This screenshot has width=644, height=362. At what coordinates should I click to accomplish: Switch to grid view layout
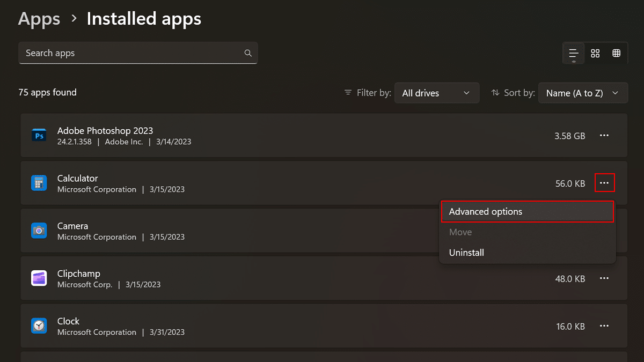(x=595, y=53)
